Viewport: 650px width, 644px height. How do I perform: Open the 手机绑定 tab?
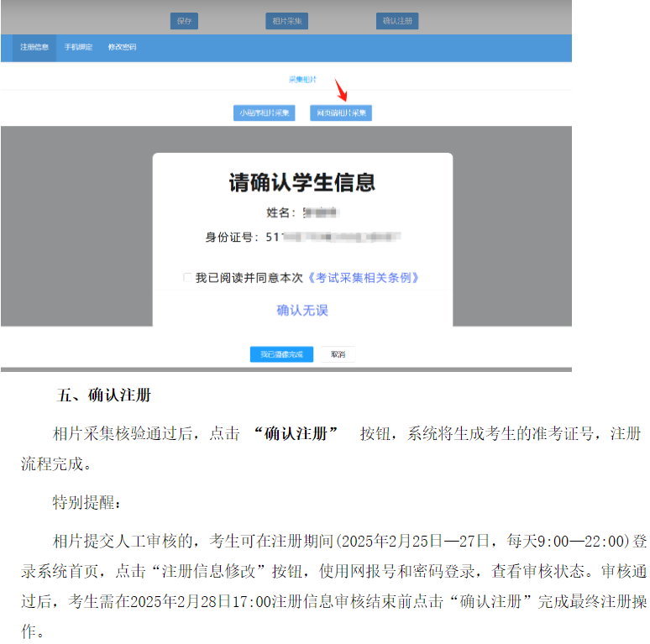coord(78,47)
